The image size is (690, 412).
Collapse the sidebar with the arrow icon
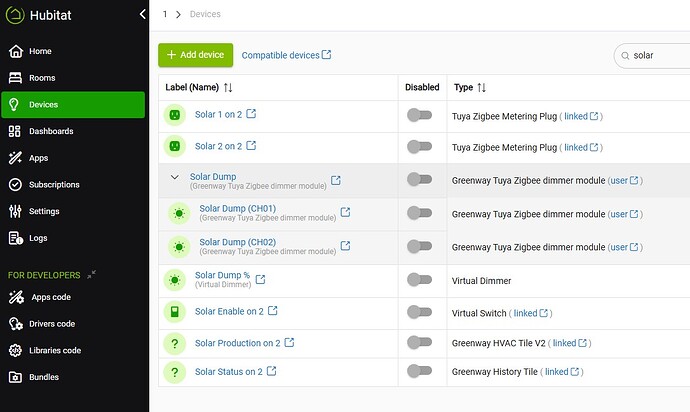point(142,14)
